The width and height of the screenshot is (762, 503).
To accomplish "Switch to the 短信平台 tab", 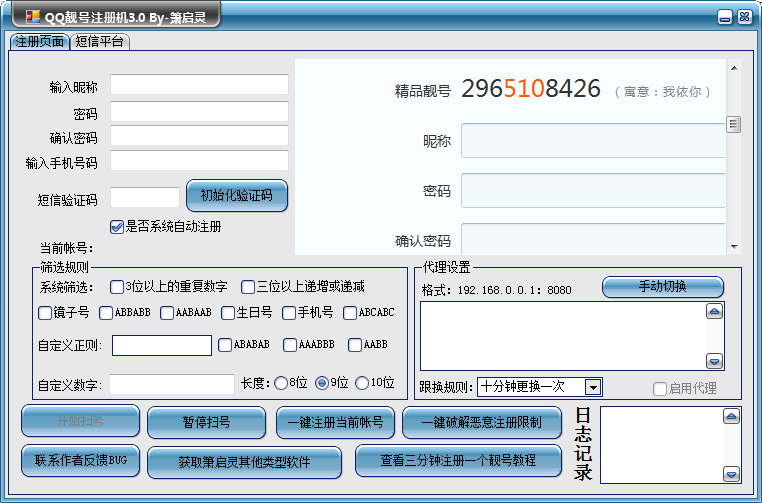I will (x=100, y=42).
